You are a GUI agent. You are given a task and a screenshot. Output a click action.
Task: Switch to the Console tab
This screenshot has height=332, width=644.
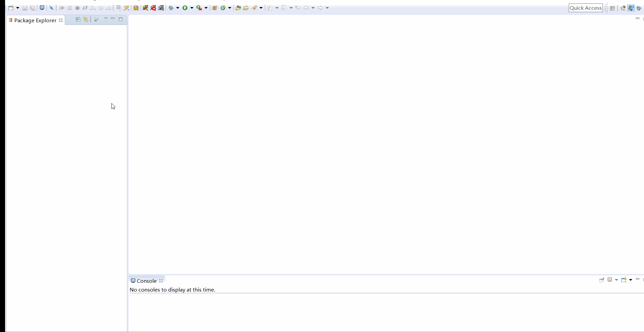(146, 281)
